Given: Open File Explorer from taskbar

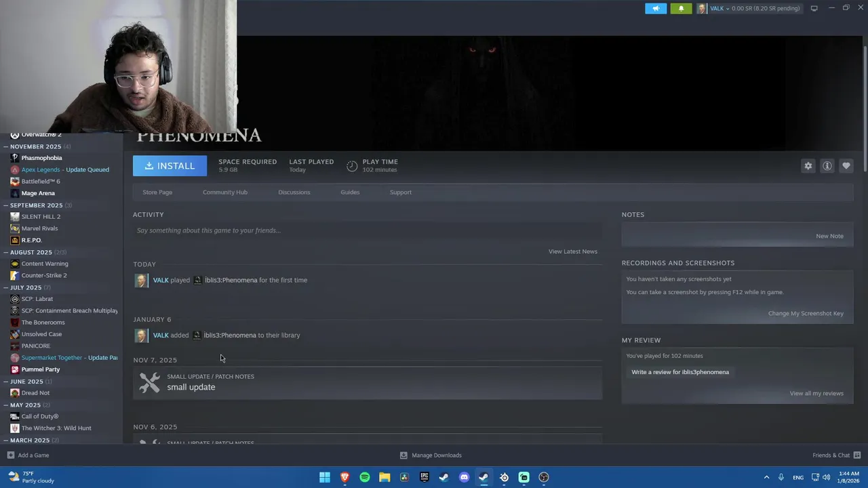Looking at the screenshot, I should click(x=384, y=477).
